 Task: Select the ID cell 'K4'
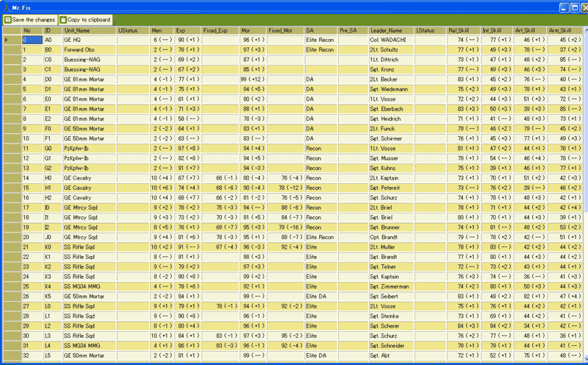[52, 286]
